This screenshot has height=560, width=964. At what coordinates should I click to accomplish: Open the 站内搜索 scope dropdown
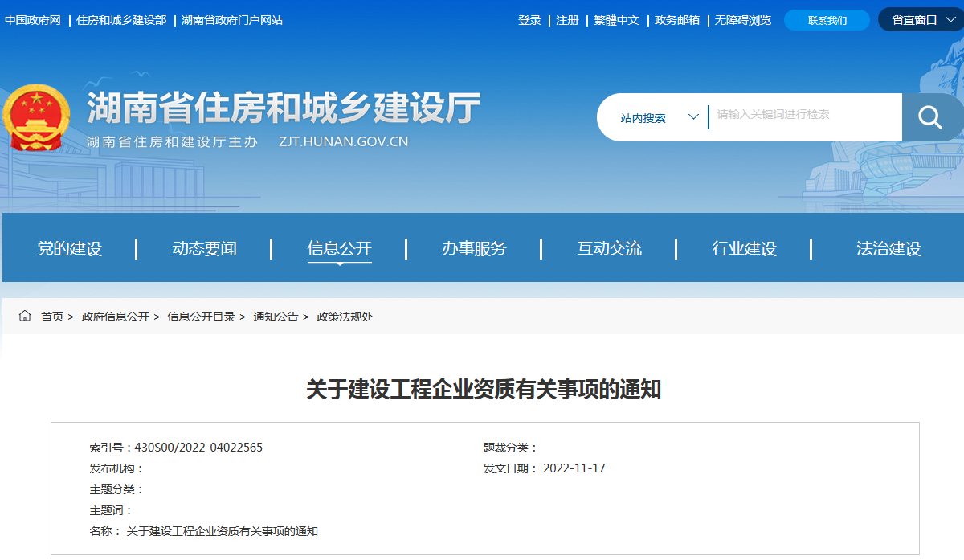point(660,117)
